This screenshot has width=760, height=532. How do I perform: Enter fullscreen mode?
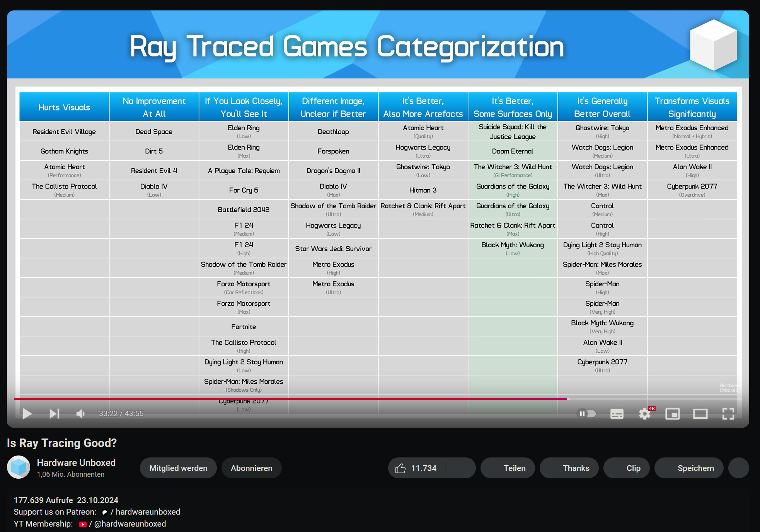pos(728,414)
